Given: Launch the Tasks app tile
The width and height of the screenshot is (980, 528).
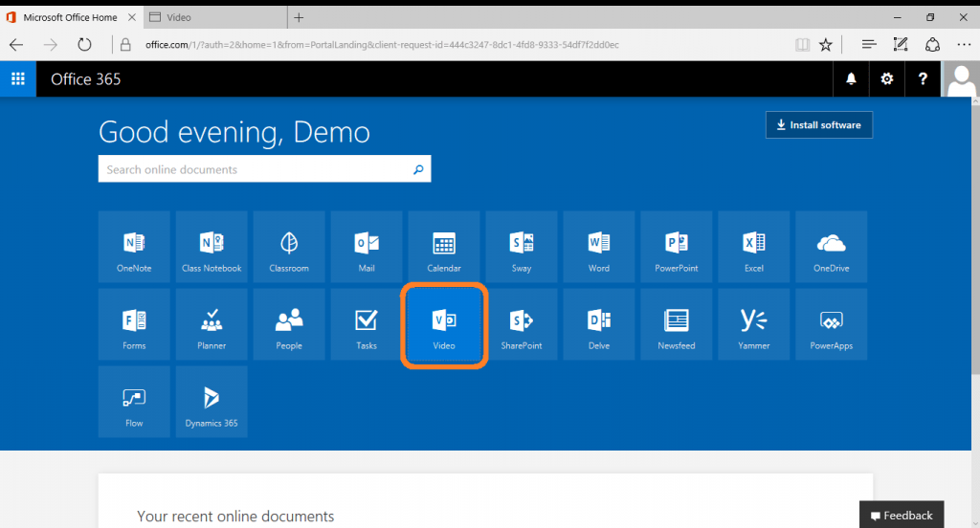Looking at the screenshot, I should tap(367, 324).
